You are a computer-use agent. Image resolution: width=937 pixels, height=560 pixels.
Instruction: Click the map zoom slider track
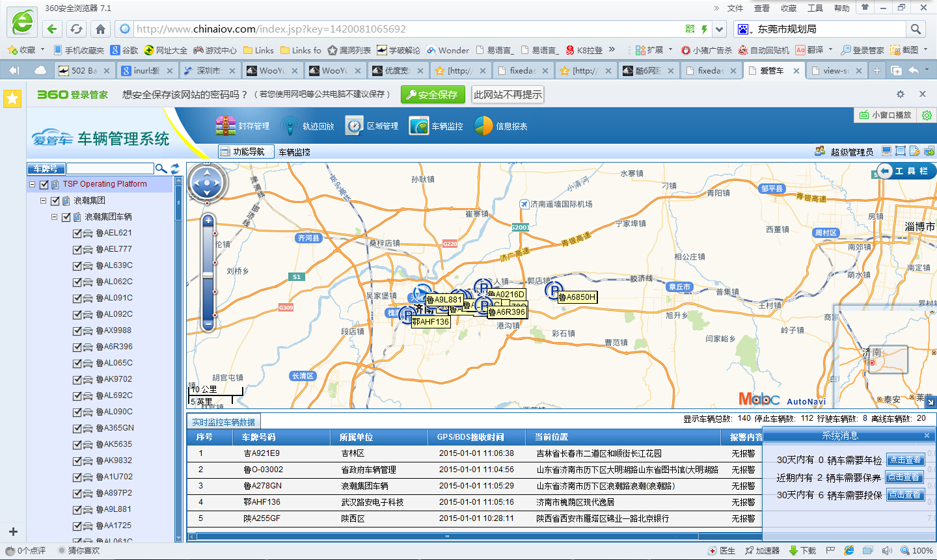tap(208, 273)
